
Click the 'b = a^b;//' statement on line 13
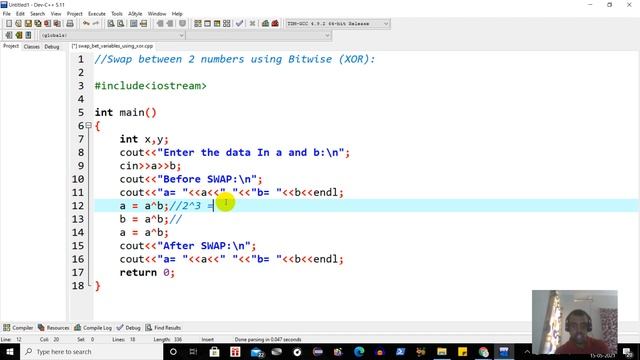coord(151,219)
